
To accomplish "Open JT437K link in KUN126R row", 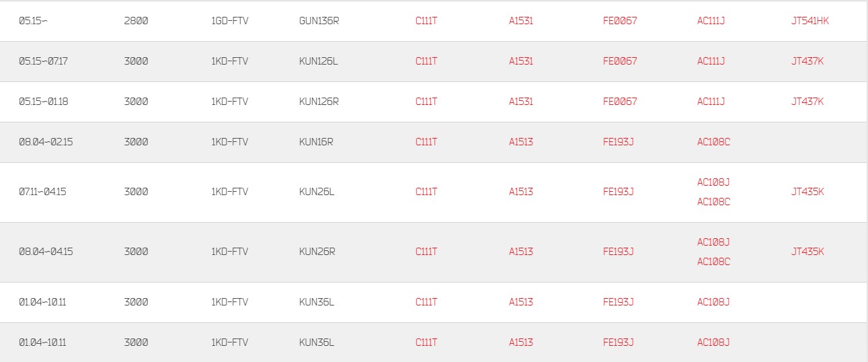I will point(807,102).
